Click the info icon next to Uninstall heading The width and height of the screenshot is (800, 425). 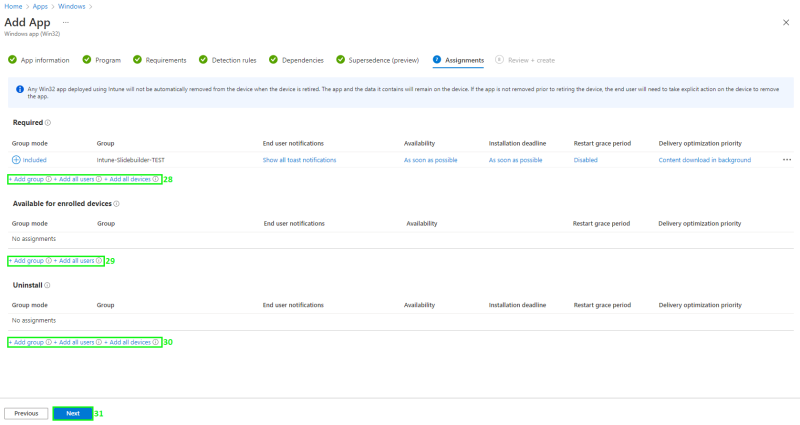[x=47, y=285]
